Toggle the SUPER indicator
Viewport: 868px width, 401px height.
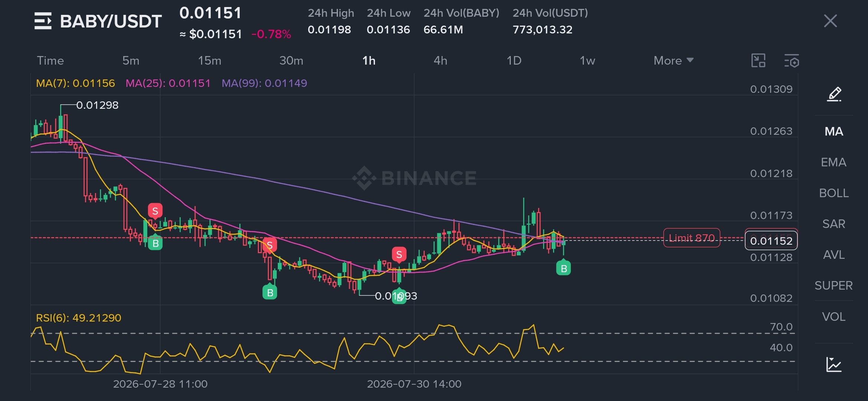click(834, 286)
